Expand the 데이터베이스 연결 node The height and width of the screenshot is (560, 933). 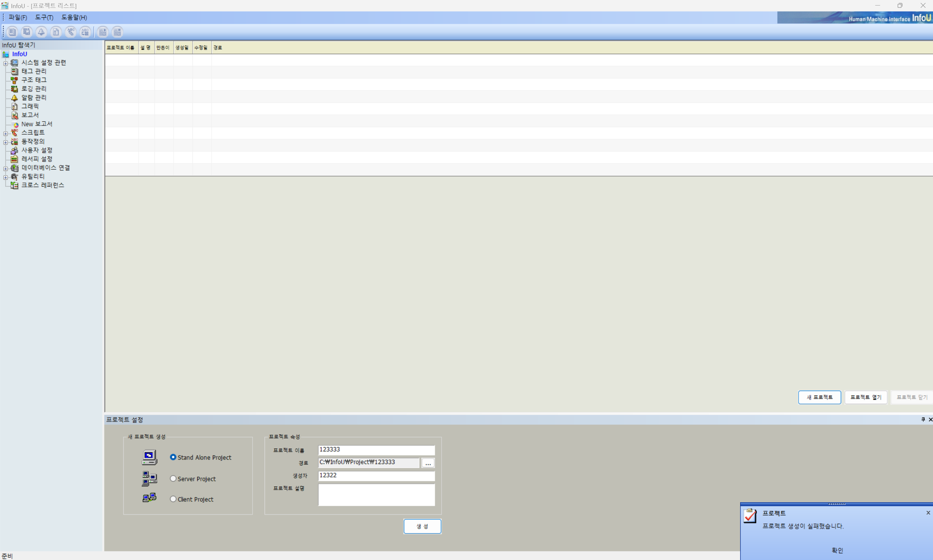tap(6, 169)
